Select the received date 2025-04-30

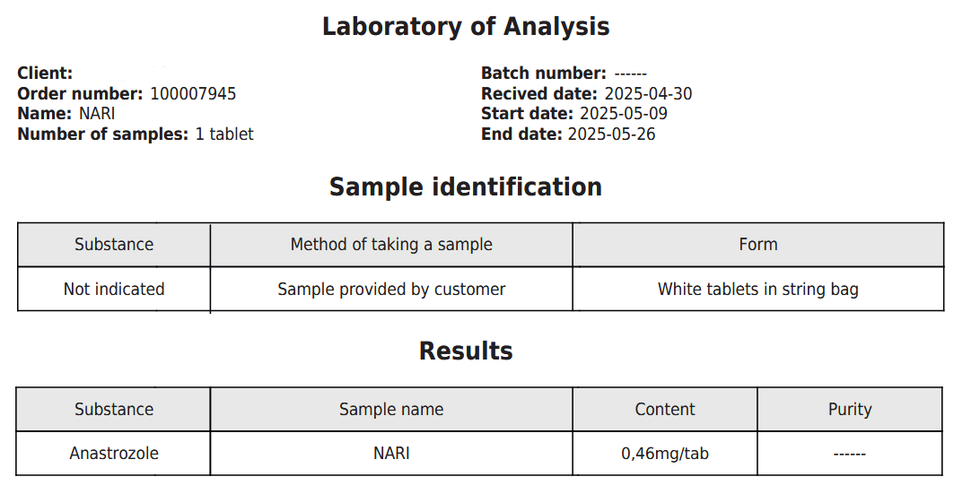pos(648,93)
